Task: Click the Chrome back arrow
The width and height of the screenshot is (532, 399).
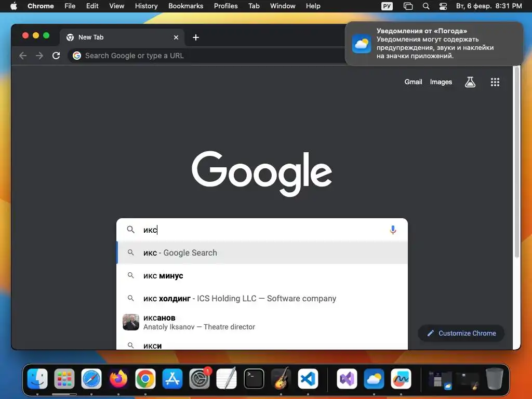Action: click(23, 56)
